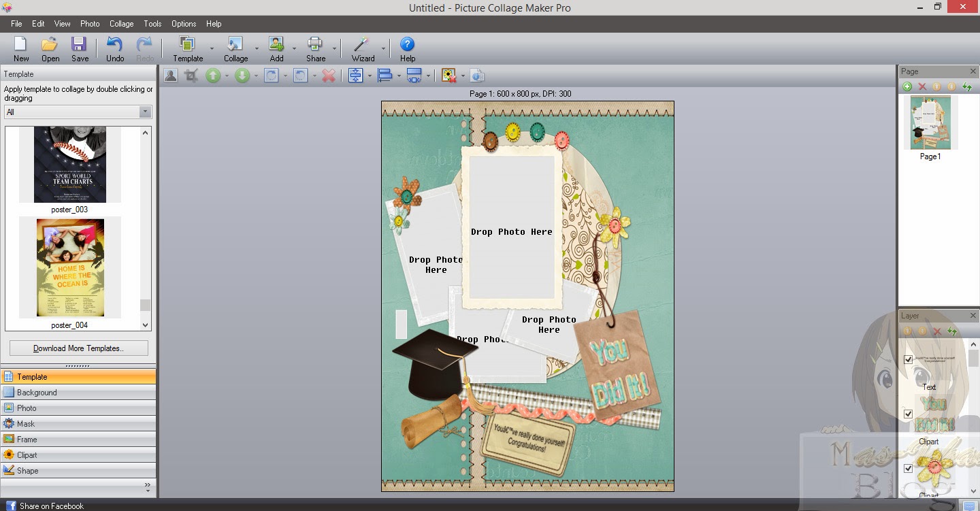Toggle checkbox of You Did It clipart layer
Screen dimensions: 980x511
tap(908, 414)
